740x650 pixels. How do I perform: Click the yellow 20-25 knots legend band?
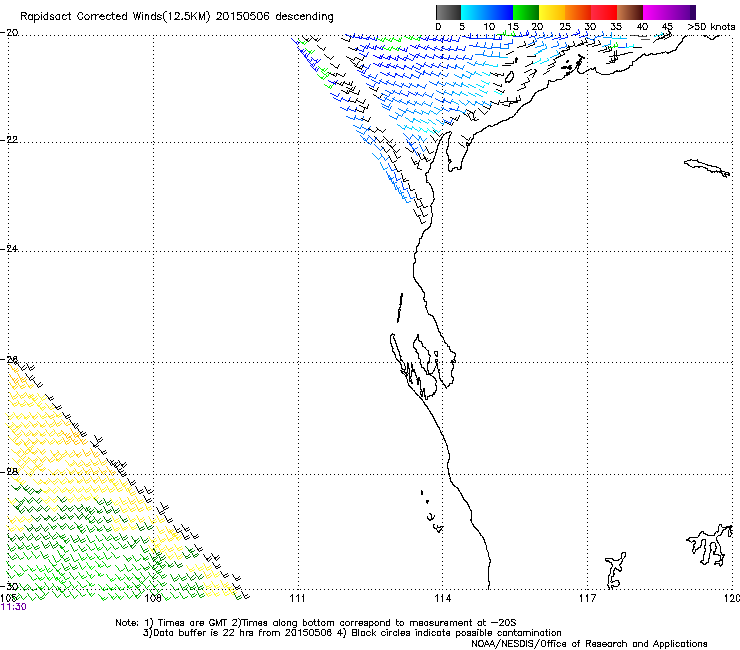click(x=552, y=12)
